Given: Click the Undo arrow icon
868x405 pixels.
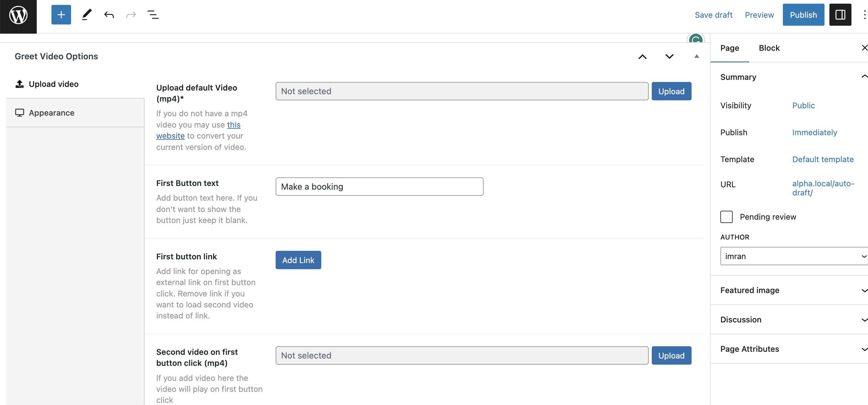Looking at the screenshot, I should (109, 15).
